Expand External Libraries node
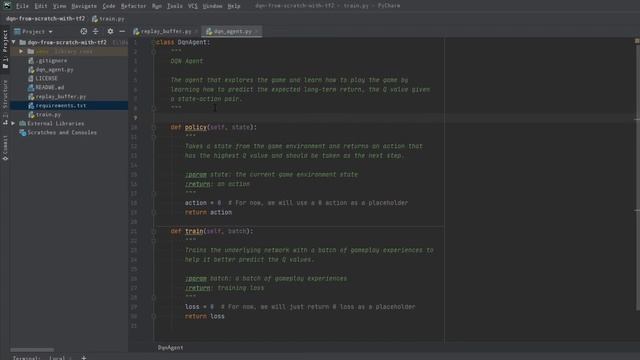640x360 pixels. click(14, 123)
